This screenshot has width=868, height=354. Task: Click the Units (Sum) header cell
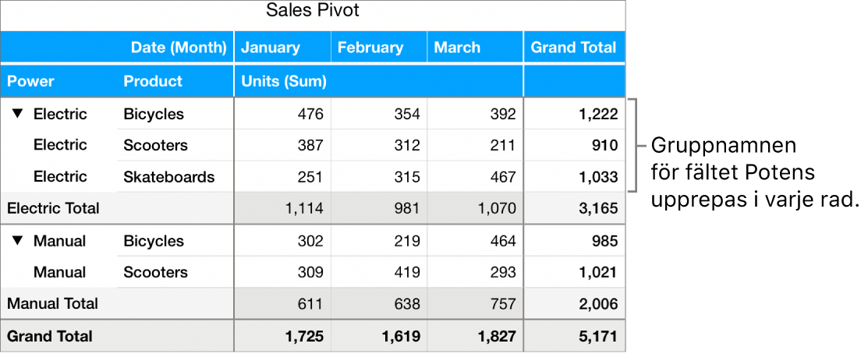(284, 81)
